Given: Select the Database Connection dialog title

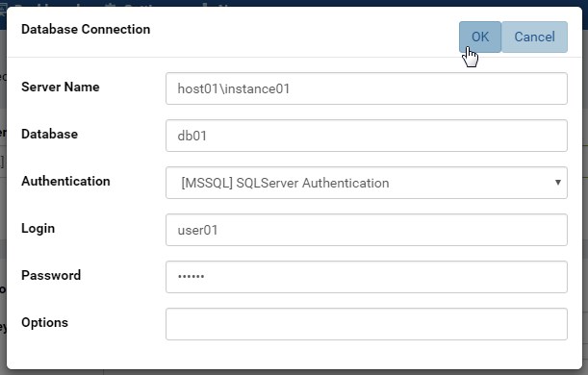Looking at the screenshot, I should [x=86, y=29].
